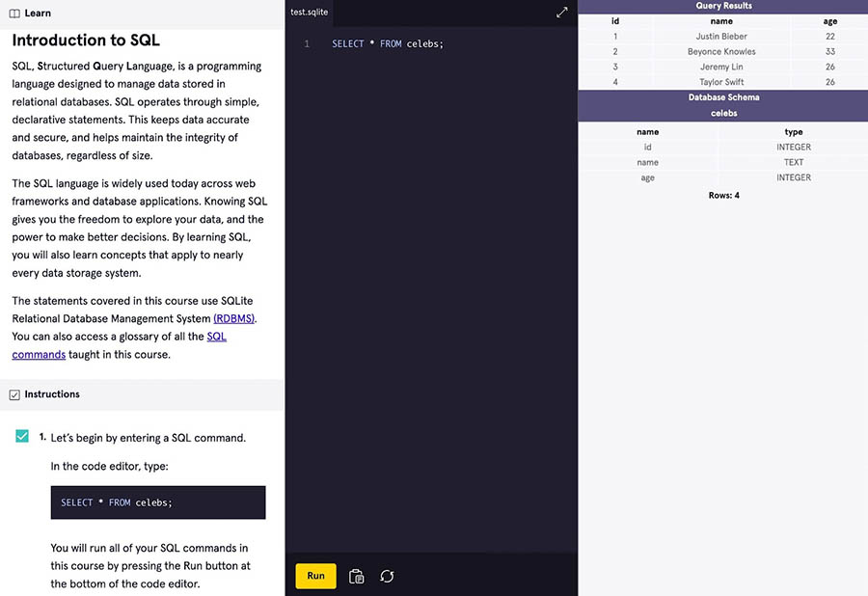Select the test.sqlite editor tab

tap(310, 13)
